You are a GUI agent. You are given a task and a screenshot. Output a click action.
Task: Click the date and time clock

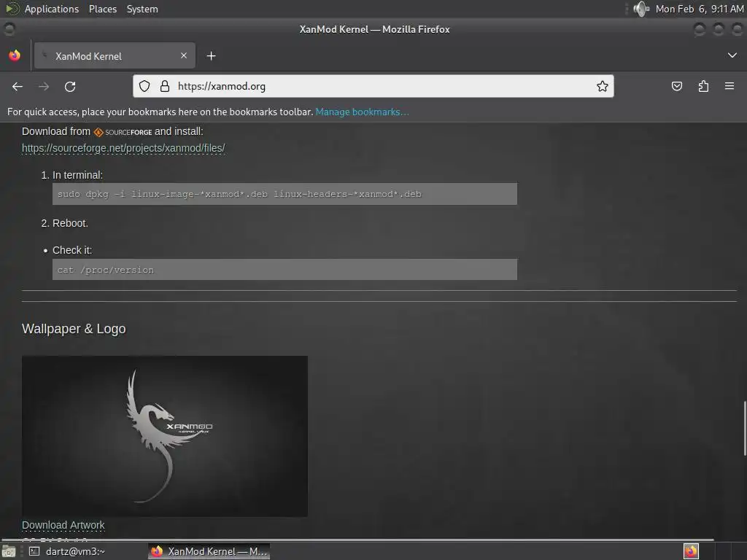click(x=700, y=9)
